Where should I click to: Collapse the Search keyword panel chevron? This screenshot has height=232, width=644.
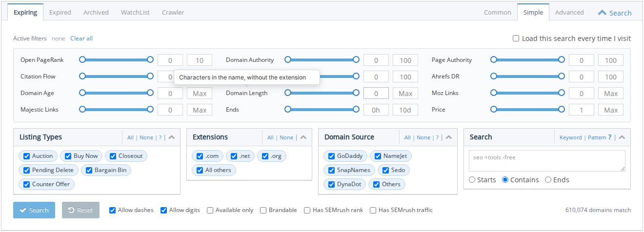[x=622, y=137]
